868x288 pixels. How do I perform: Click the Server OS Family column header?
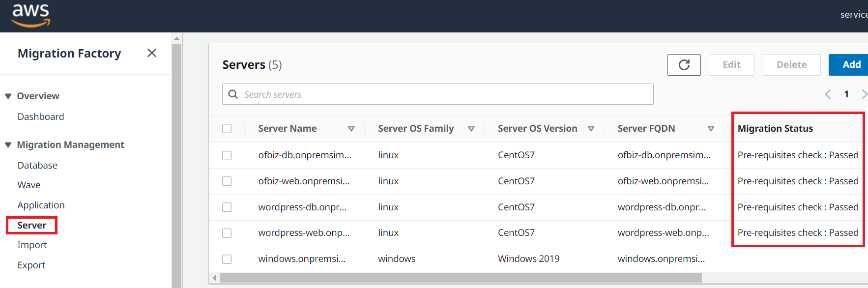point(416,129)
